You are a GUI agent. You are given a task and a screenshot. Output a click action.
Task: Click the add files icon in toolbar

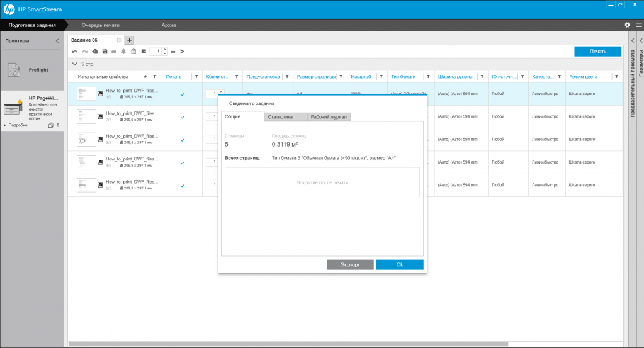95,52
